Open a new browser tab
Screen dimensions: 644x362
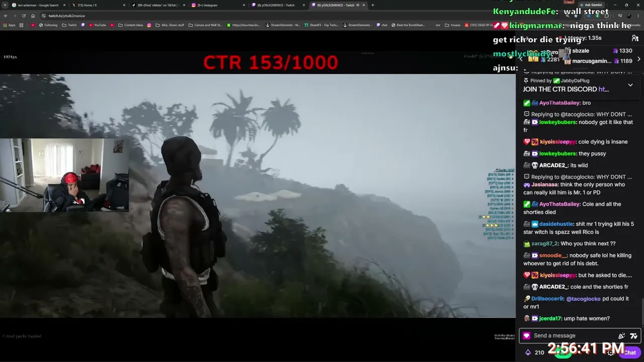pos(372,5)
